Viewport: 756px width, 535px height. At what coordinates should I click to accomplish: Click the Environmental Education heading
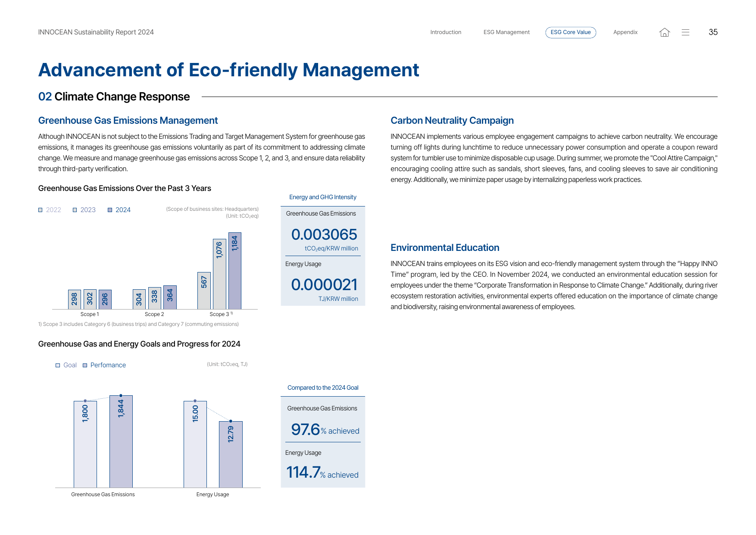tap(445, 248)
